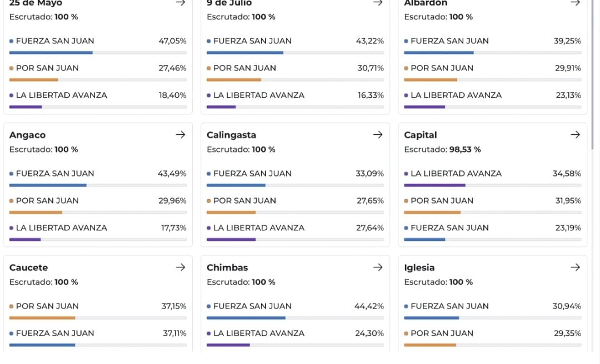Click Escrutado 100 % text in Chimbas
600x364 pixels.
241,282
